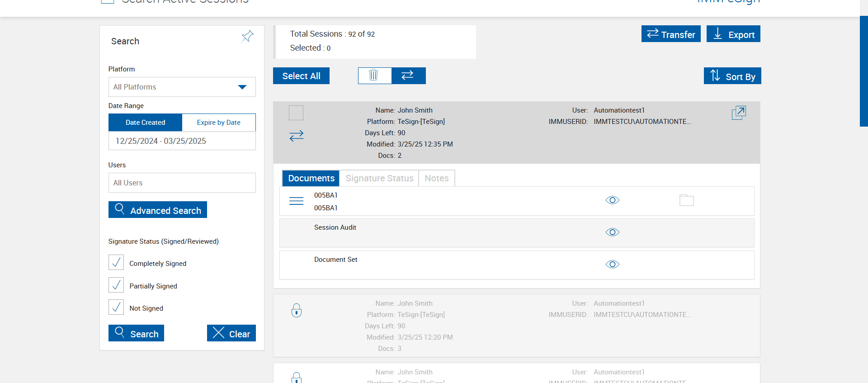Pin the Search panel with the pushpin icon
The height and width of the screenshot is (383, 868).
pyautogui.click(x=247, y=37)
